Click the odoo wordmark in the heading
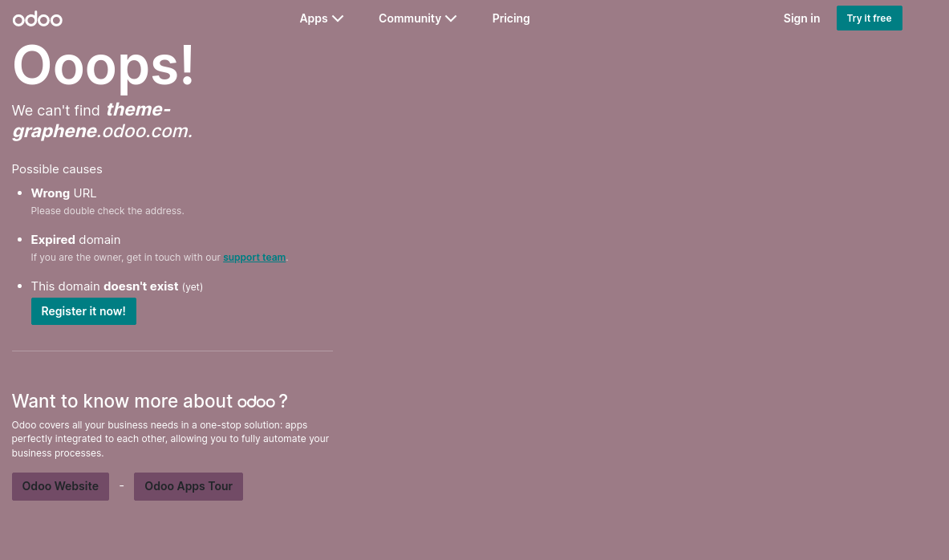 pos(257,401)
